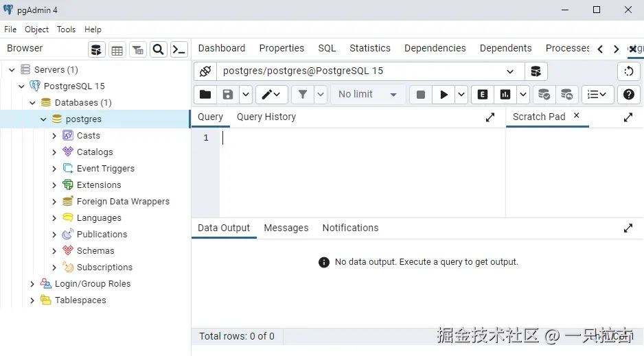Image resolution: width=644 pixels, height=356 pixels.
Task: Open a file with the folder icon
Action: pos(205,95)
